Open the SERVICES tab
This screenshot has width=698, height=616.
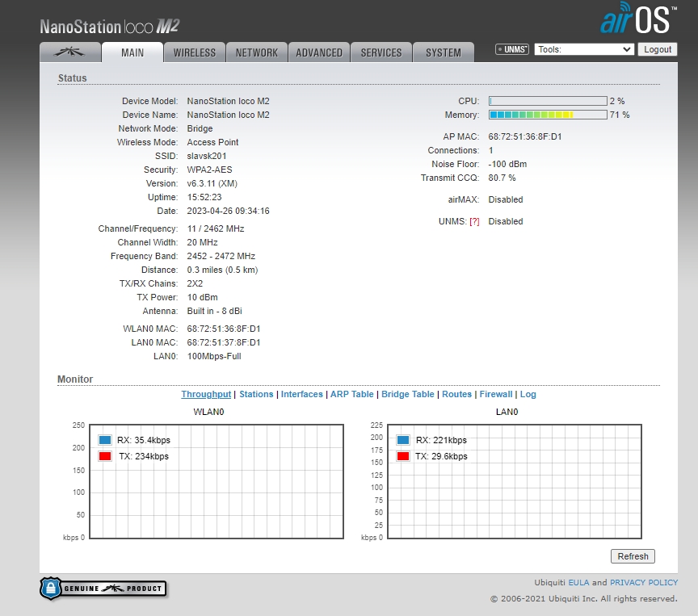click(x=381, y=52)
